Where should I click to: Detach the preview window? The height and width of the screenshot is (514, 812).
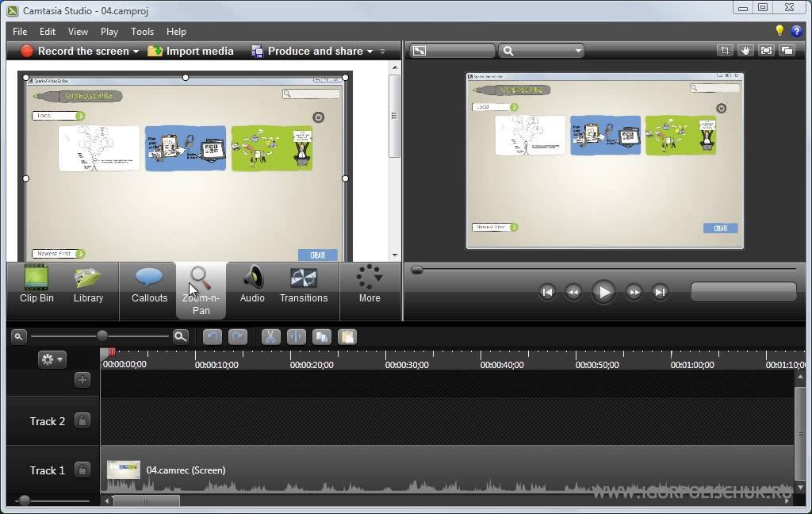tap(787, 50)
